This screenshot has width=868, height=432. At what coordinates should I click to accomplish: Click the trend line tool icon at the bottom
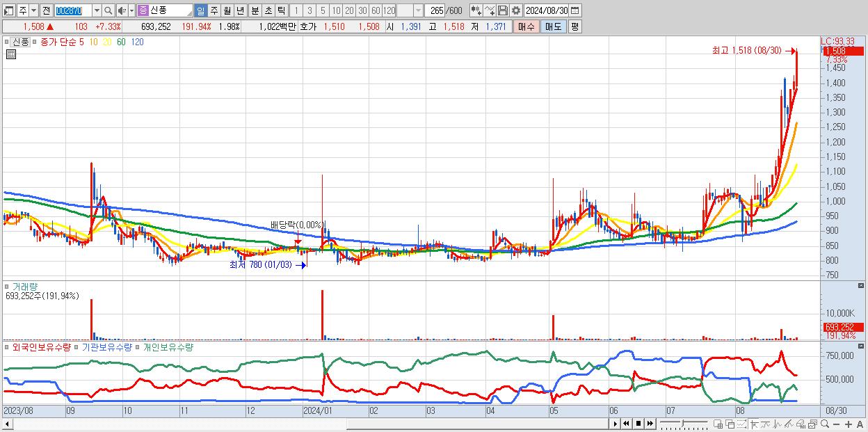click(766, 424)
